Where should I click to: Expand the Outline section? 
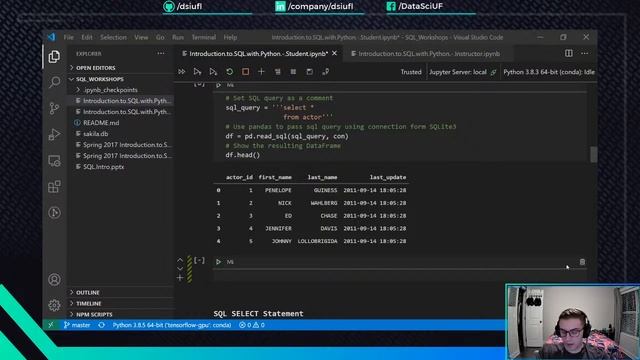(x=87, y=293)
